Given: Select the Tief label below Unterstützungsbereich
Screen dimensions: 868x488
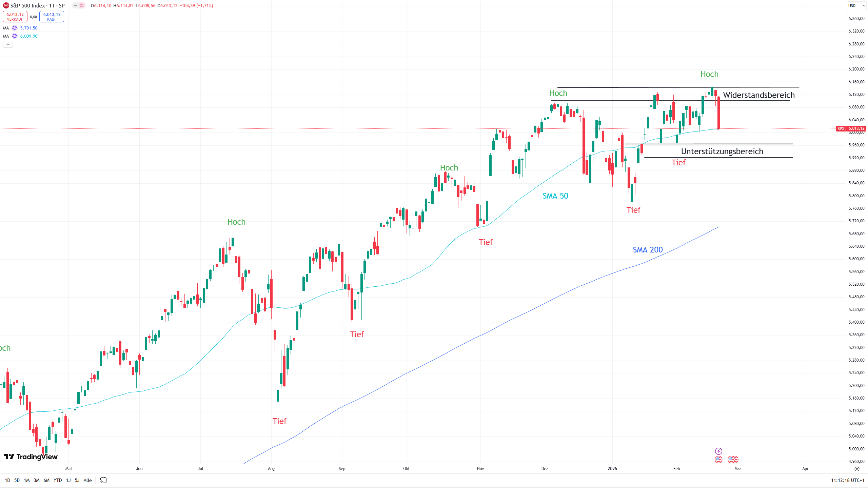Looking at the screenshot, I should click(678, 163).
